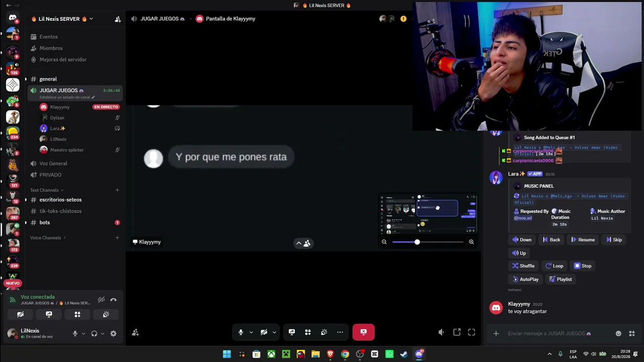Show hidden system tray icons chevron
The width and height of the screenshot is (644, 362).
[549, 354]
